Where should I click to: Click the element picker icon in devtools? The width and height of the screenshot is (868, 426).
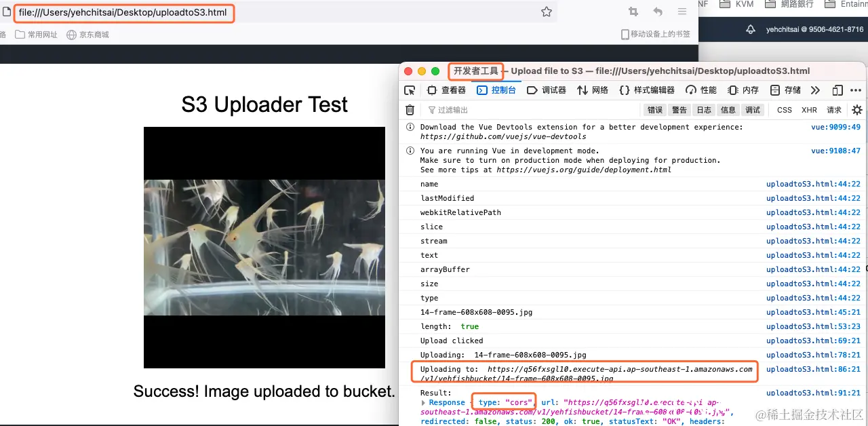(x=410, y=90)
